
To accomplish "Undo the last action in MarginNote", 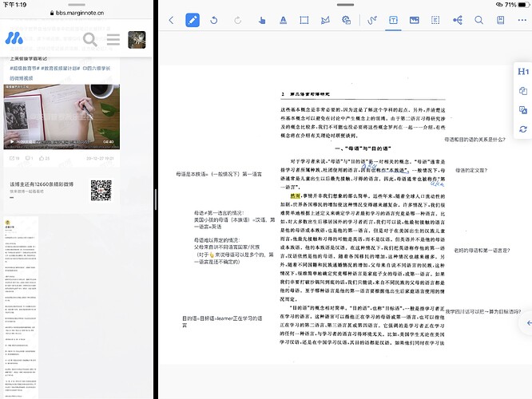I will click(214, 20).
